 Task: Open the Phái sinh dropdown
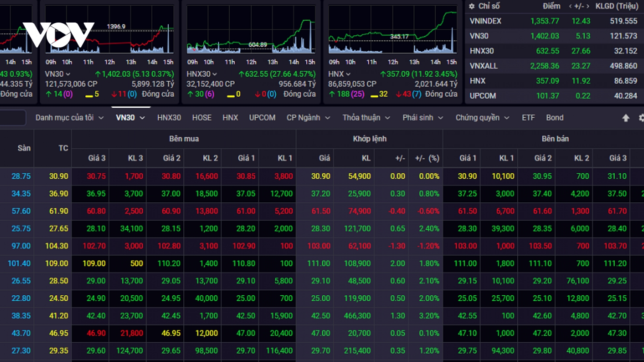(x=423, y=117)
